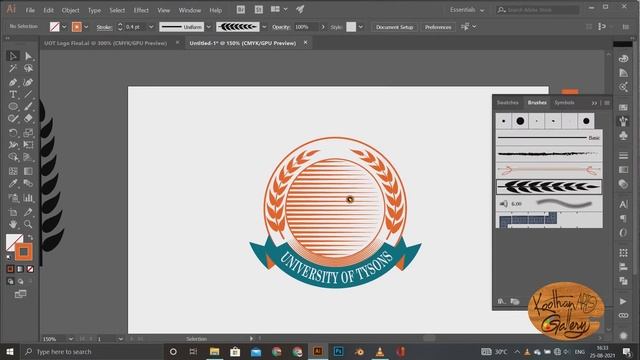Select the Scale tool
The width and height of the screenshot is (640, 360).
point(28,133)
